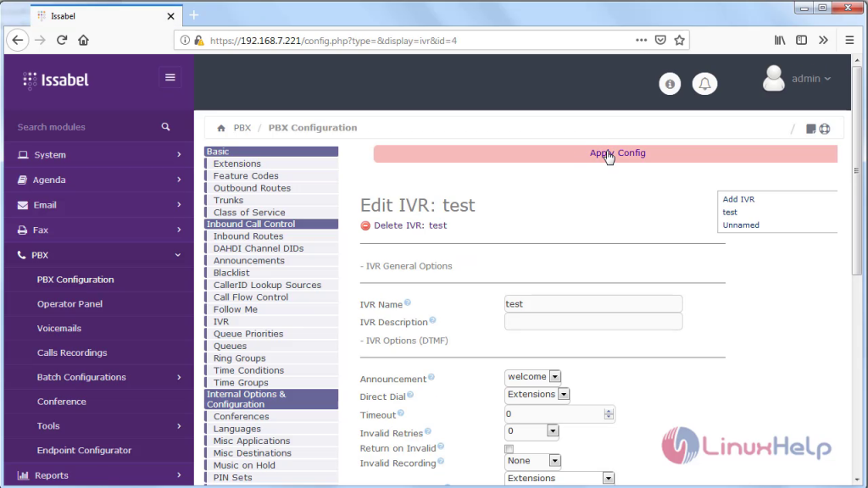Expand Batch Configurations submenu
The height and width of the screenshot is (488, 868).
pos(99,377)
